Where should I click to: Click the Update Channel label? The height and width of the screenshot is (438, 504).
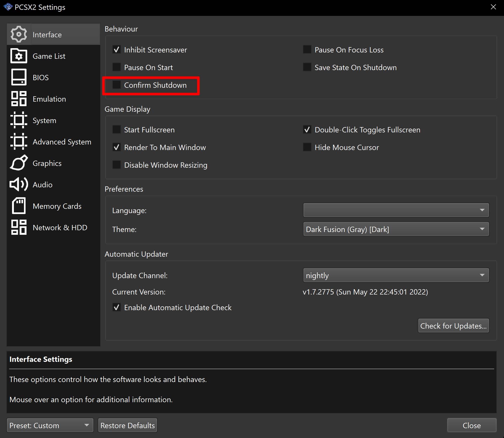pyautogui.click(x=140, y=275)
